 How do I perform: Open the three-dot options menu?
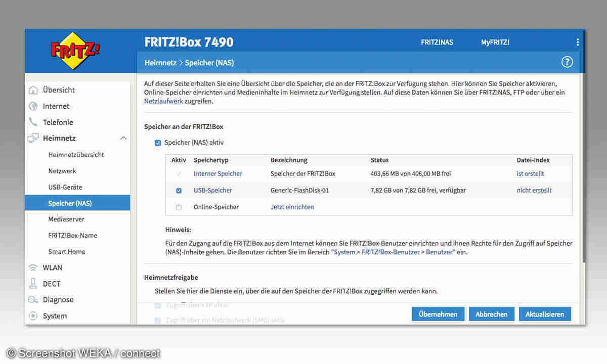(577, 42)
